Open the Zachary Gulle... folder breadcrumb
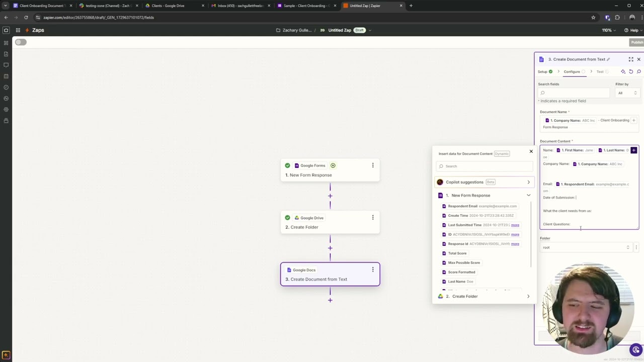The image size is (644, 362). 294,30
